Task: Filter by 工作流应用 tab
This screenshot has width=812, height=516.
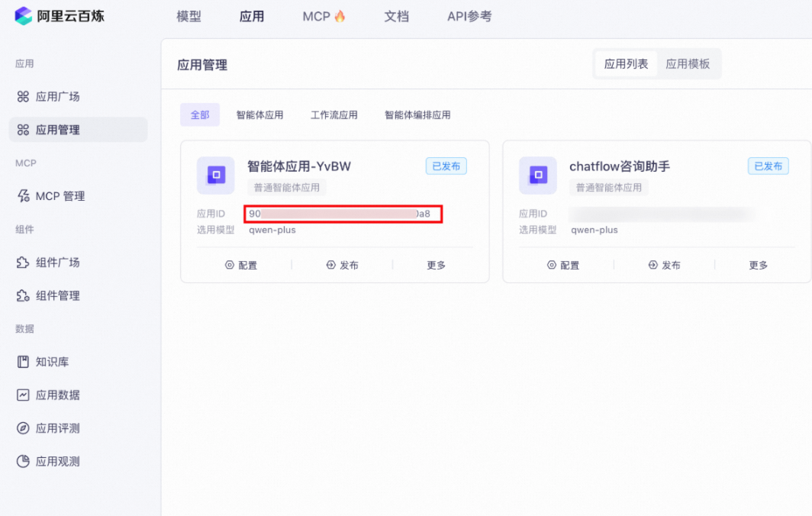Action: [x=334, y=115]
